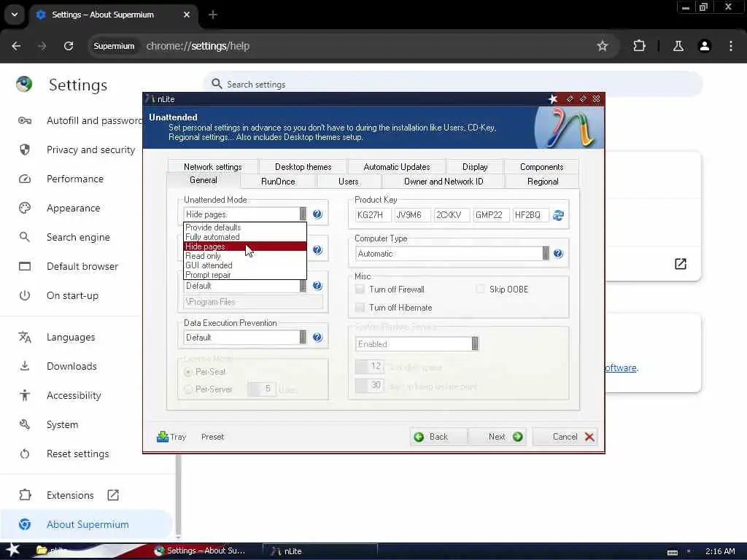Viewport: 747px width, 560px height.
Task: Open help icon beside Program Files Default dropdown
Action: 317,286
